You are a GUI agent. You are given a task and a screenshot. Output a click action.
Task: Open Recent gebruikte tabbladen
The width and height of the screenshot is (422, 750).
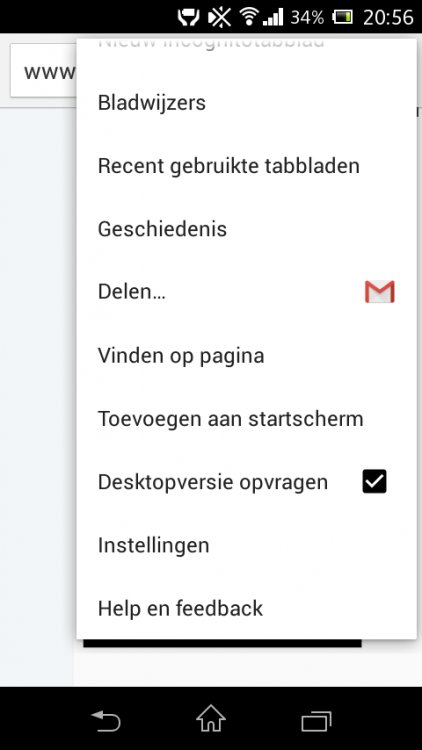tap(246, 165)
